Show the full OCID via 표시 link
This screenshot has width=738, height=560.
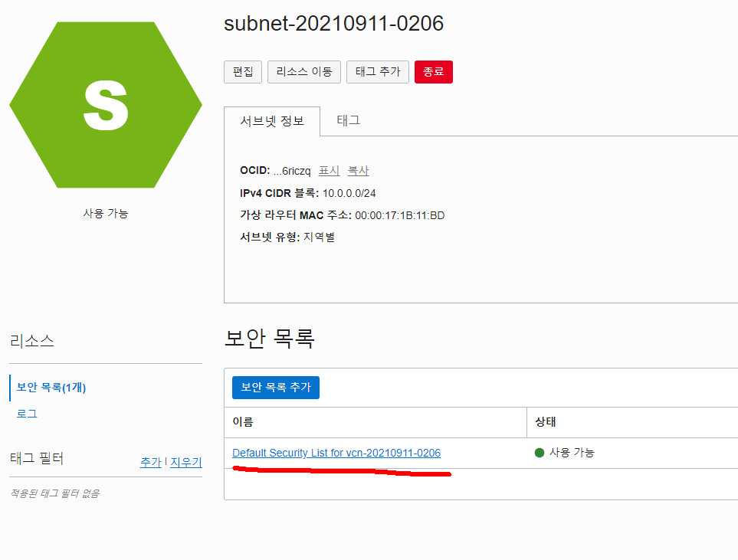click(329, 171)
